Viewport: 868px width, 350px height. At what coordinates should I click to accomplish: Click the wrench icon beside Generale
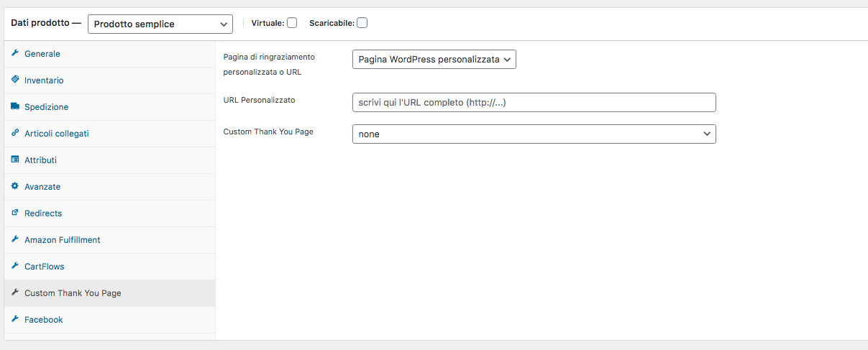click(15, 54)
